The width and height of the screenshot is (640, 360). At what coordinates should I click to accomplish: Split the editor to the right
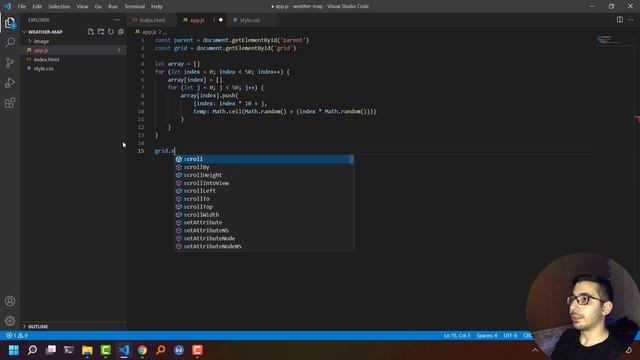(x=620, y=20)
